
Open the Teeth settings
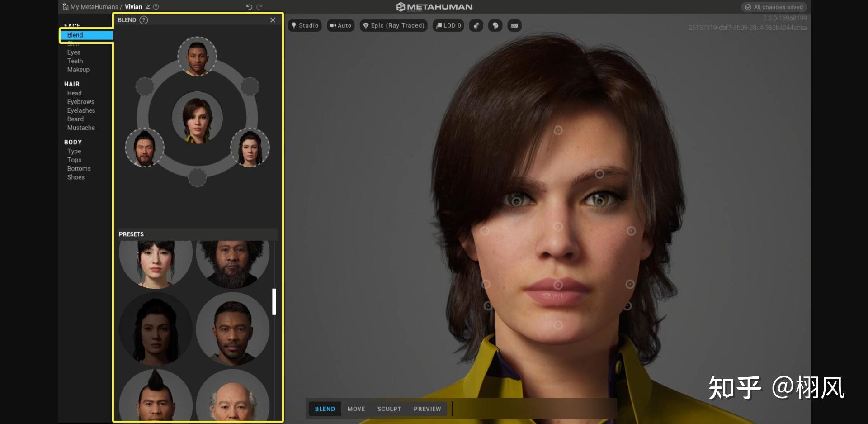tap(75, 61)
